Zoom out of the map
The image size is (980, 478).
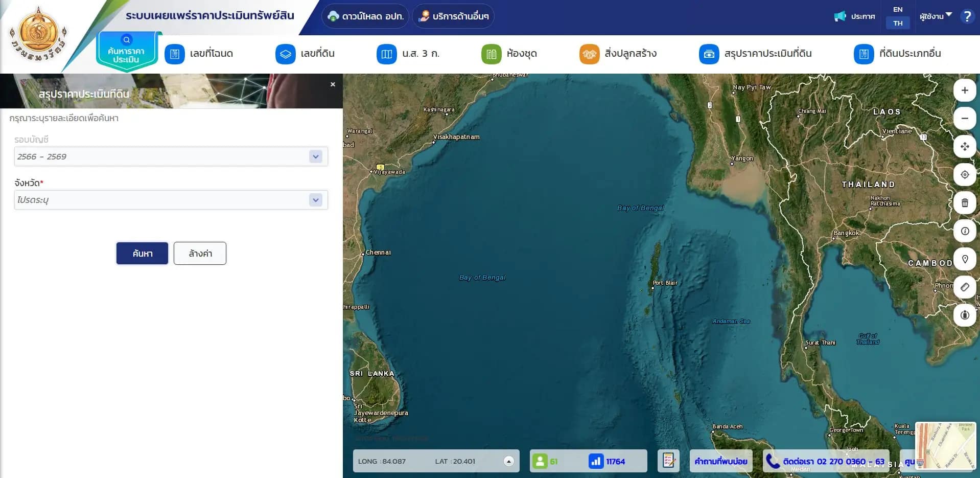[x=964, y=119]
